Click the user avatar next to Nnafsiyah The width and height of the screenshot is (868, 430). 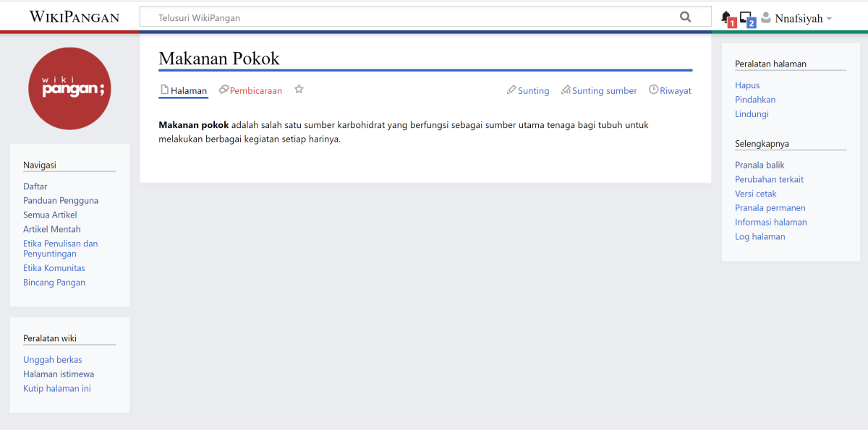[x=767, y=17]
